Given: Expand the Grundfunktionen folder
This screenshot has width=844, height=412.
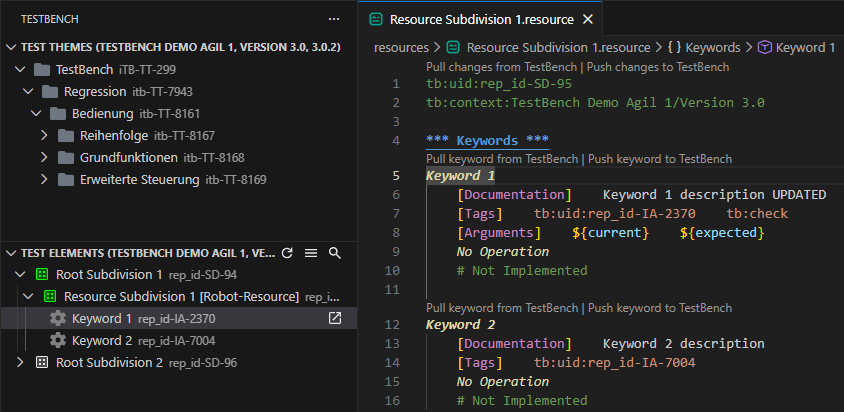Looking at the screenshot, I should [45, 158].
